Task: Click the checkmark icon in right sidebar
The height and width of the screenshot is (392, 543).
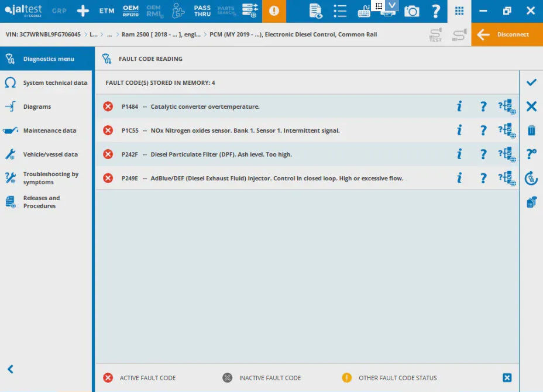Action: pyautogui.click(x=531, y=82)
